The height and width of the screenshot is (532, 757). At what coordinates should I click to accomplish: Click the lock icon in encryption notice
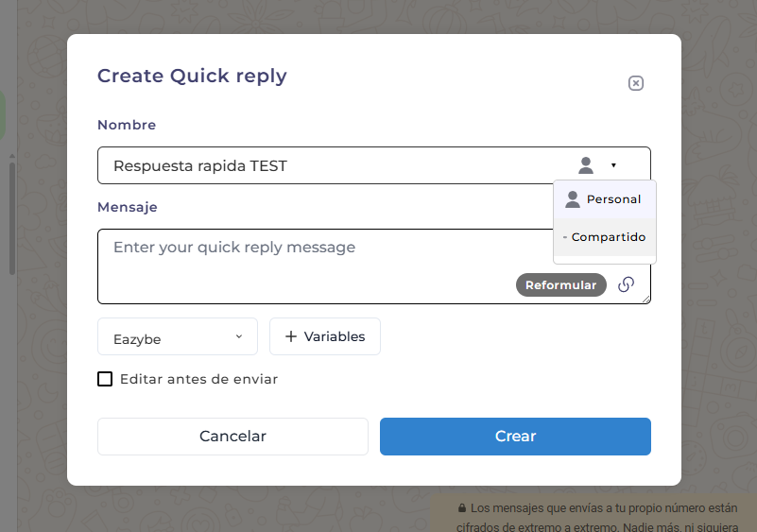click(x=463, y=506)
